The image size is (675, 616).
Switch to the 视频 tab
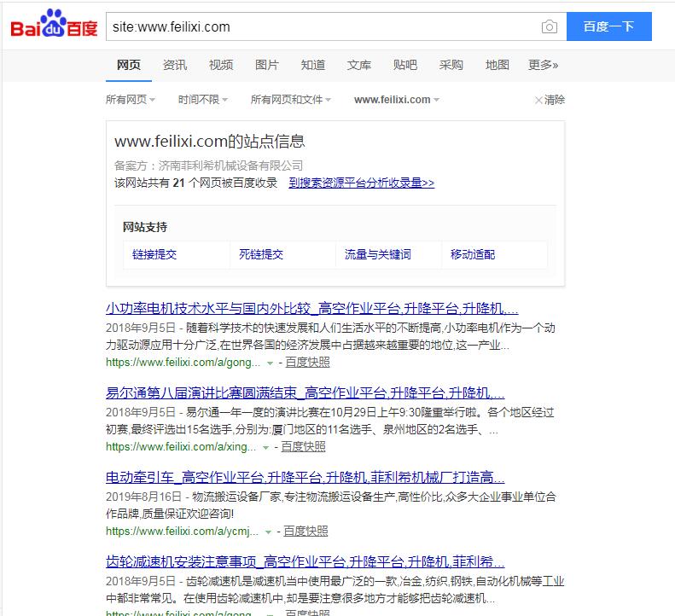click(x=221, y=65)
